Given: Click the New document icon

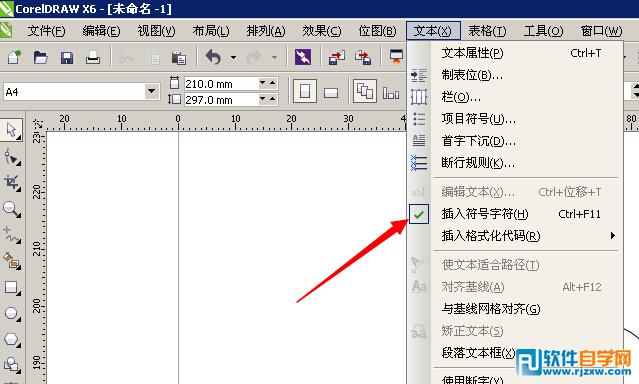Looking at the screenshot, I should [14, 57].
